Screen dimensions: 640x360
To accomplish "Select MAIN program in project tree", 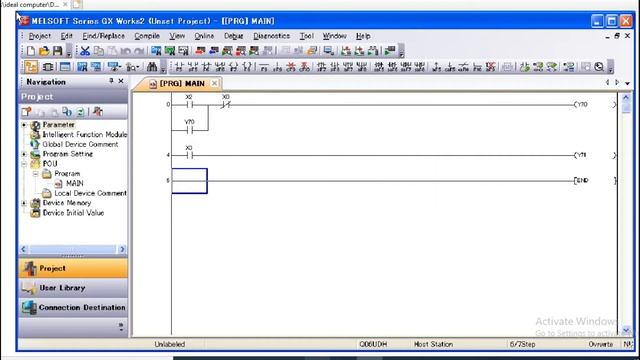I will [x=75, y=183].
